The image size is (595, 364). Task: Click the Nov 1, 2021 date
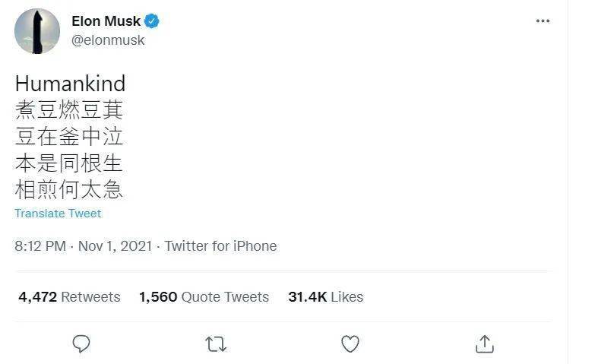(x=116, y=246)
